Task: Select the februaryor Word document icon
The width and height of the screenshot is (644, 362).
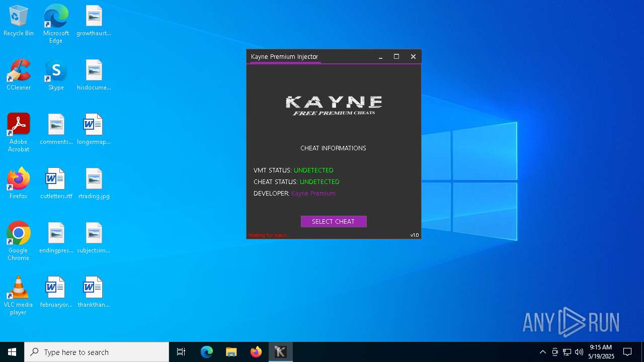Action: point(56,292)
